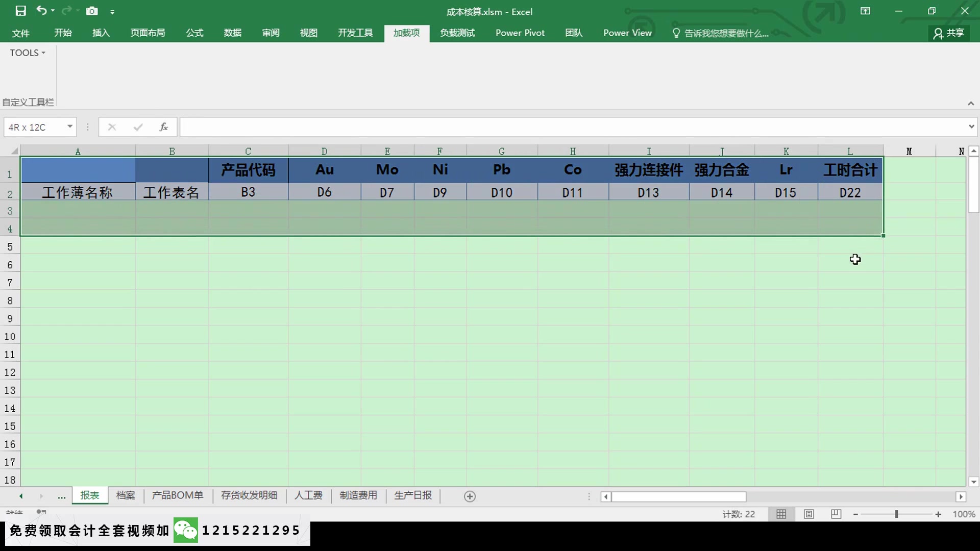Add a new sheet with plus icon
Image resolution: width=980 pixels, height=551 pixels.
(x=470, y=496)
